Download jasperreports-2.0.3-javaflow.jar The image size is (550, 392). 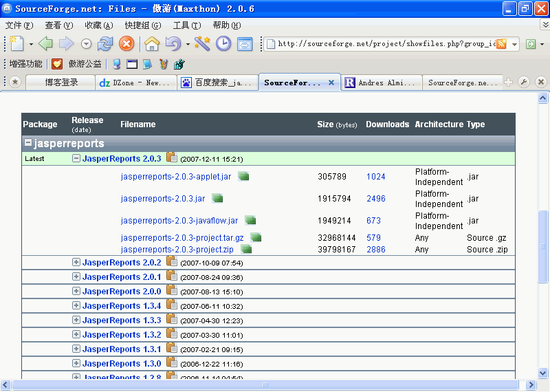pyautogui.click(x=179, y=221)
